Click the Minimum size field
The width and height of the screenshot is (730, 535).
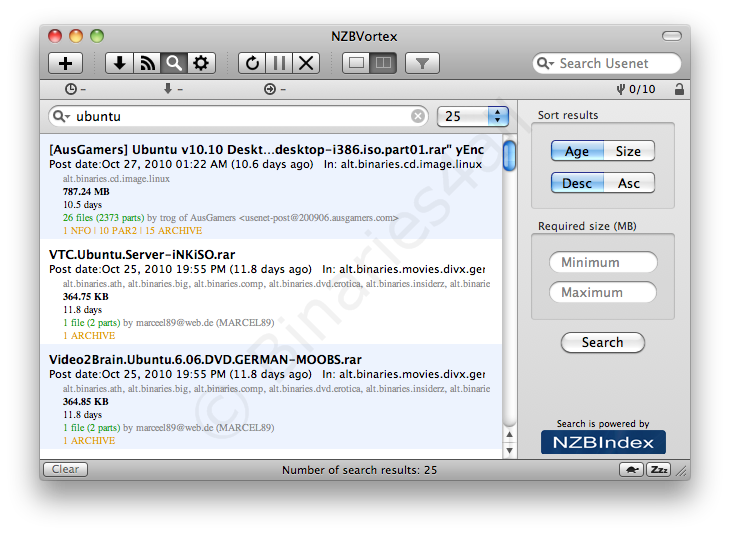tap(603, 262)
